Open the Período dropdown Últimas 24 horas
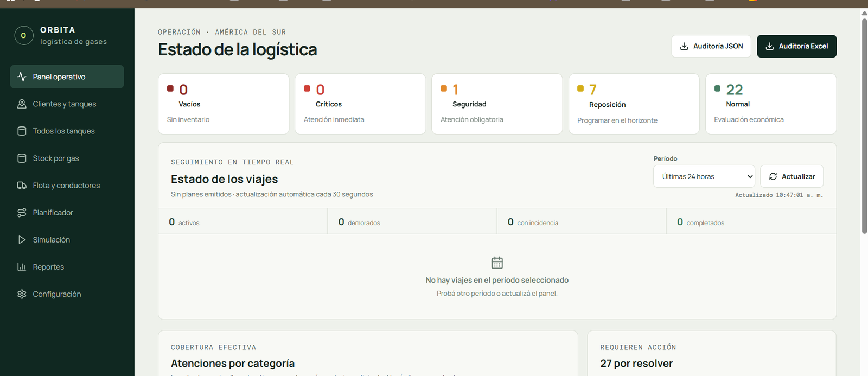The height and width of the screenshot is (376, 868). click(704, 176)
